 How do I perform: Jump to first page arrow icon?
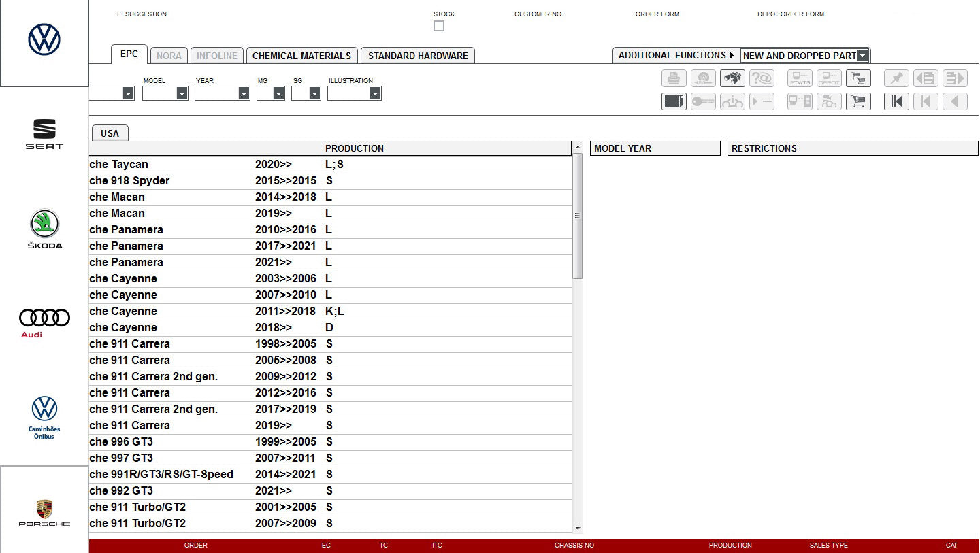[x=896, y=102]
